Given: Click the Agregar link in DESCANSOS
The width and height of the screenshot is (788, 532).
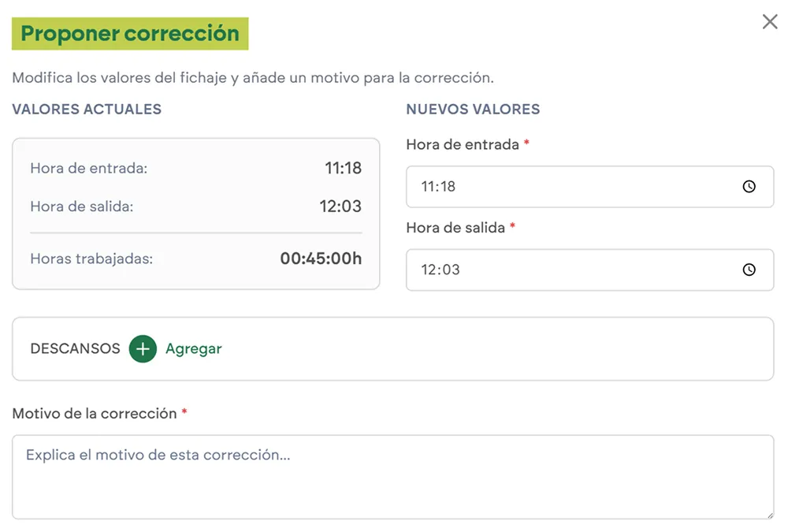Looking at the screenshot, I should pyautogui.click(x=193, y=348).
